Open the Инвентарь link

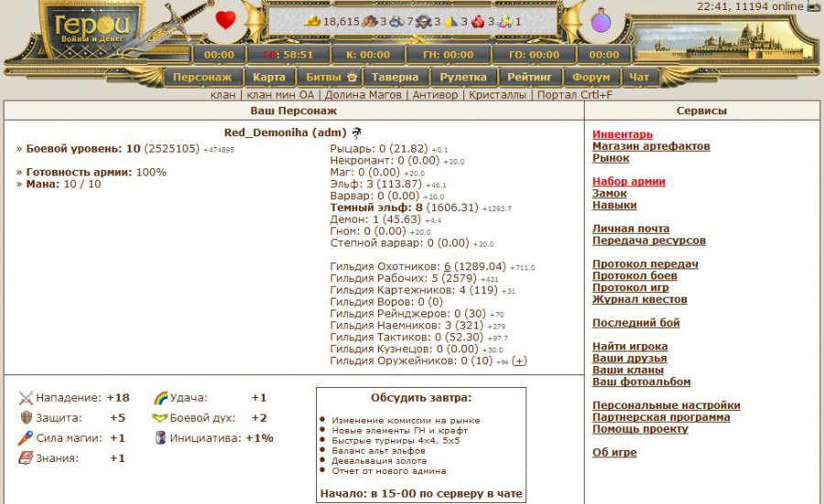coord(623,134)
